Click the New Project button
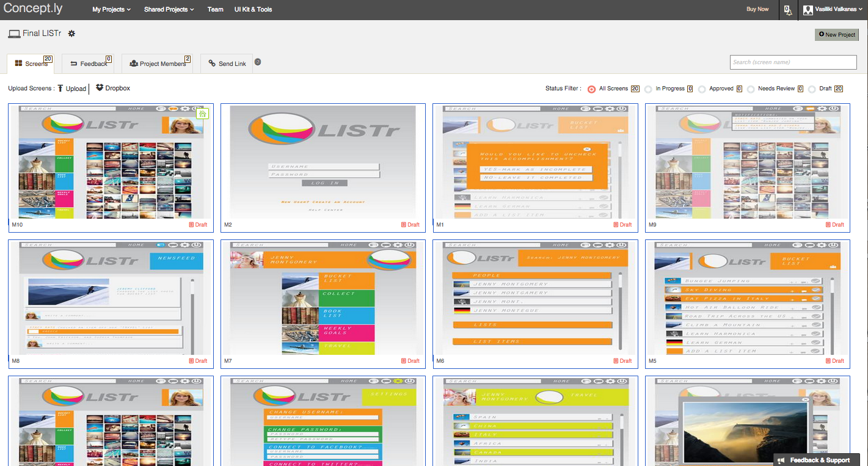Image resolution: width=868 pixels, height=466 pixels. 836,34
